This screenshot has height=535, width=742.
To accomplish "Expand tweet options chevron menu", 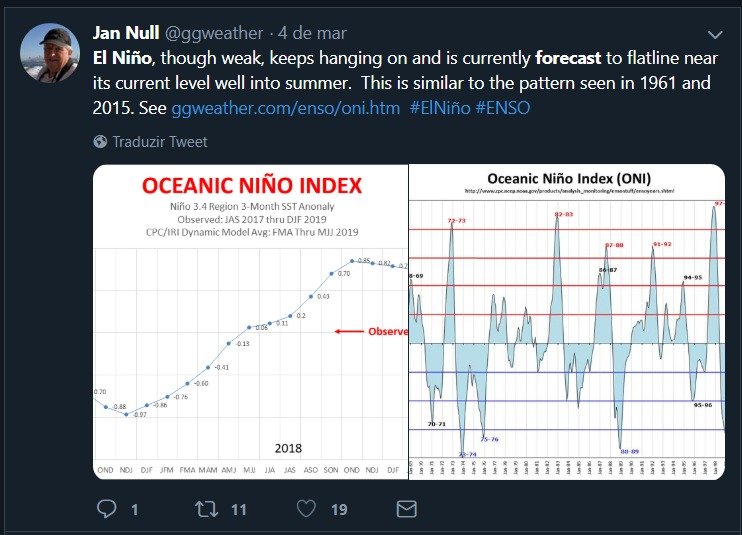I will click(x=715, y=35).
